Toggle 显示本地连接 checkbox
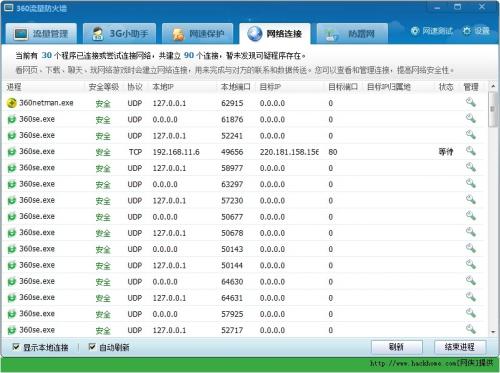The height and width of the screenshot is (373, 500). [16, 347]
